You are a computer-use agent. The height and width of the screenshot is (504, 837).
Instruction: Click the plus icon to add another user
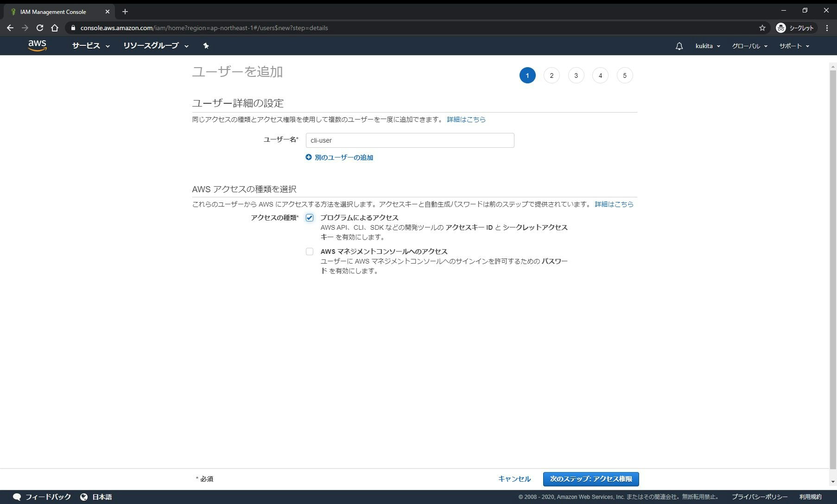[309, 157]
